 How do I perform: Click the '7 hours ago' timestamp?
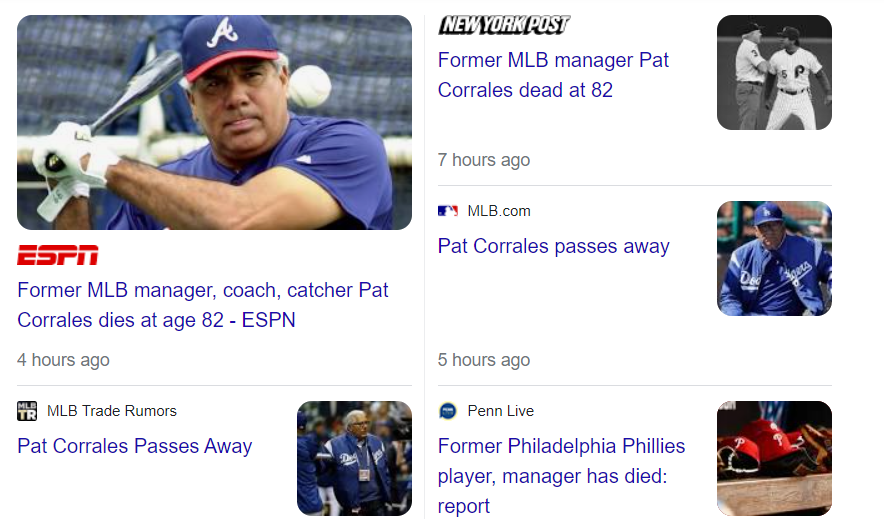(484, 160)
